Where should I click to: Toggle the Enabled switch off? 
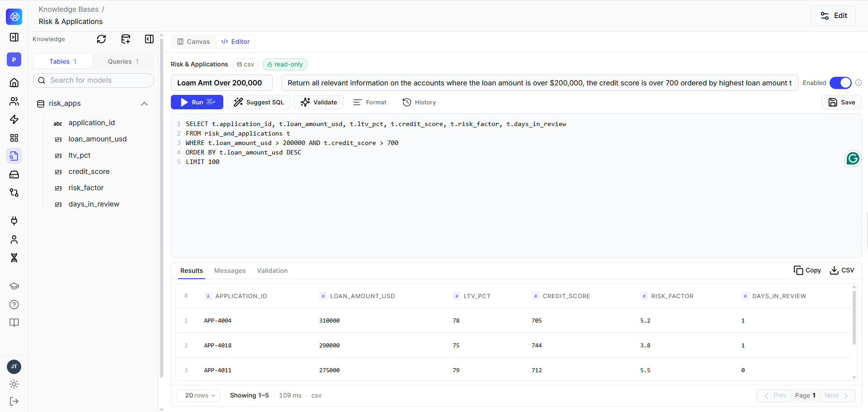840,83
